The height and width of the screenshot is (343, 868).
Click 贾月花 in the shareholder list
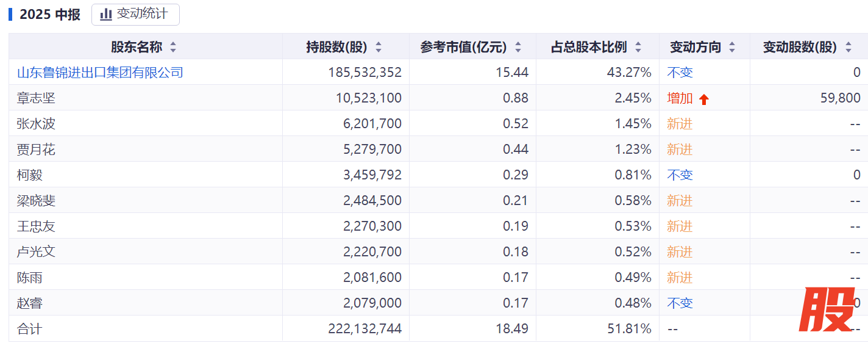[36, 150]
